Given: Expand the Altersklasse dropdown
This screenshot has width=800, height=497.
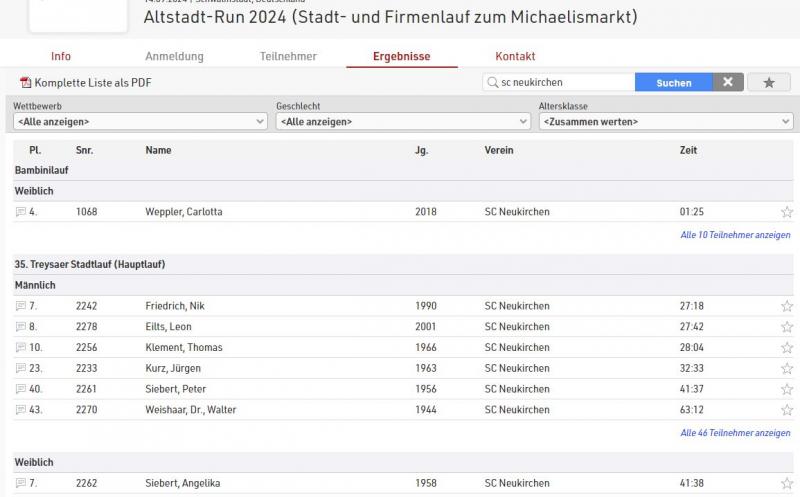Looking at the screenshot, I should (666, 121).
